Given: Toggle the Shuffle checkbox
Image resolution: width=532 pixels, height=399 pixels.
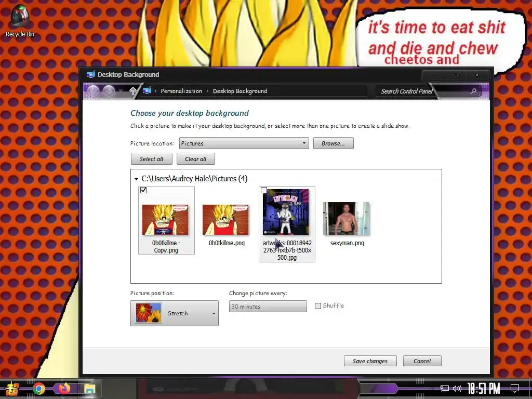Looking at the screenshot, I should click(x=318, y=306).
